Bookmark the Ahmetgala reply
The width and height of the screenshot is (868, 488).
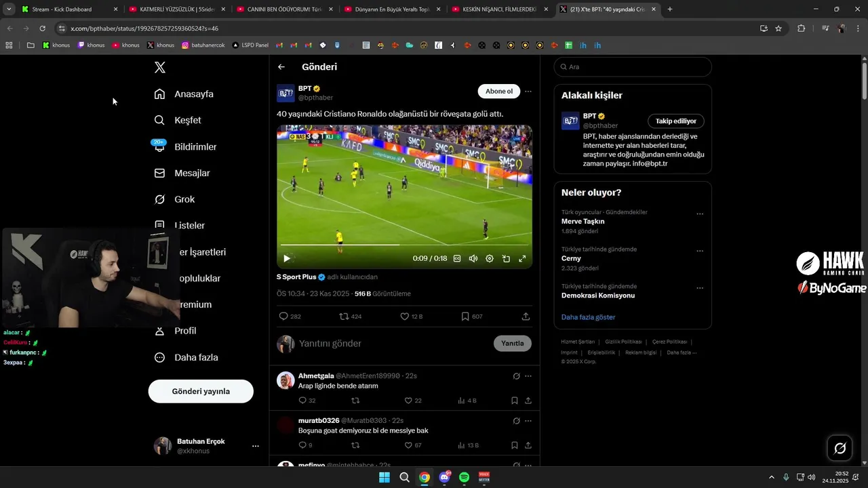tap(515, 401)
